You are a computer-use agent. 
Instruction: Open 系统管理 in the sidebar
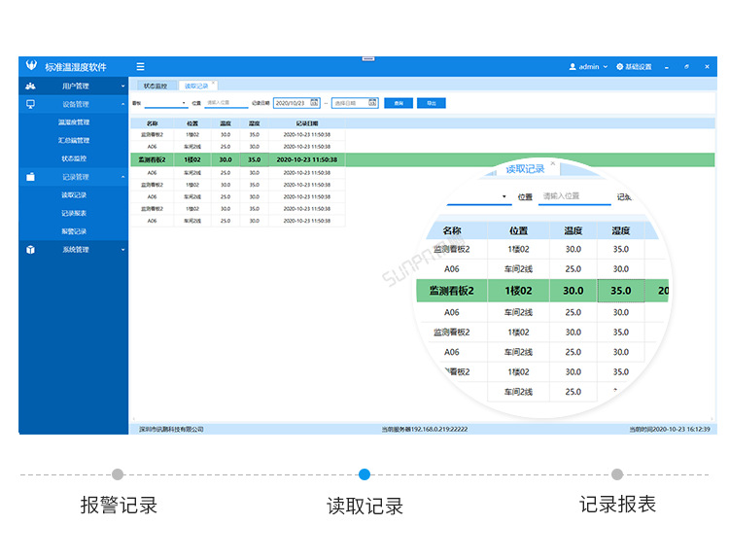[74, 250]
